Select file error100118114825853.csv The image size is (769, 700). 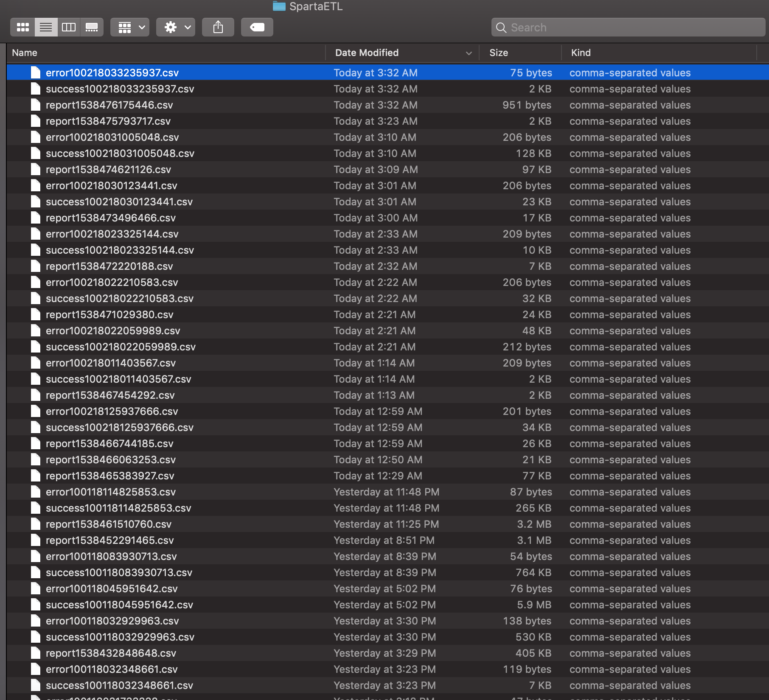point(388,492)
